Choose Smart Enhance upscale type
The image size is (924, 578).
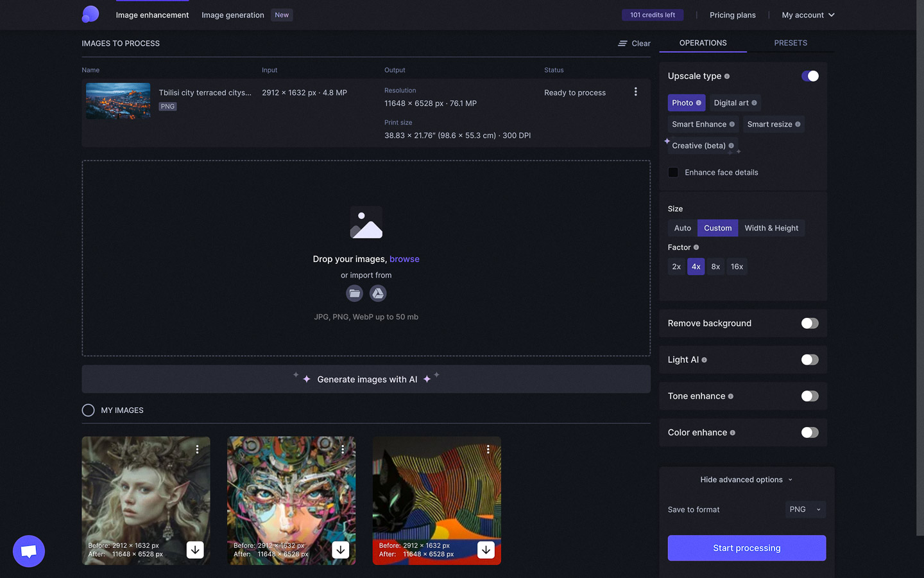tap(703, 125)
